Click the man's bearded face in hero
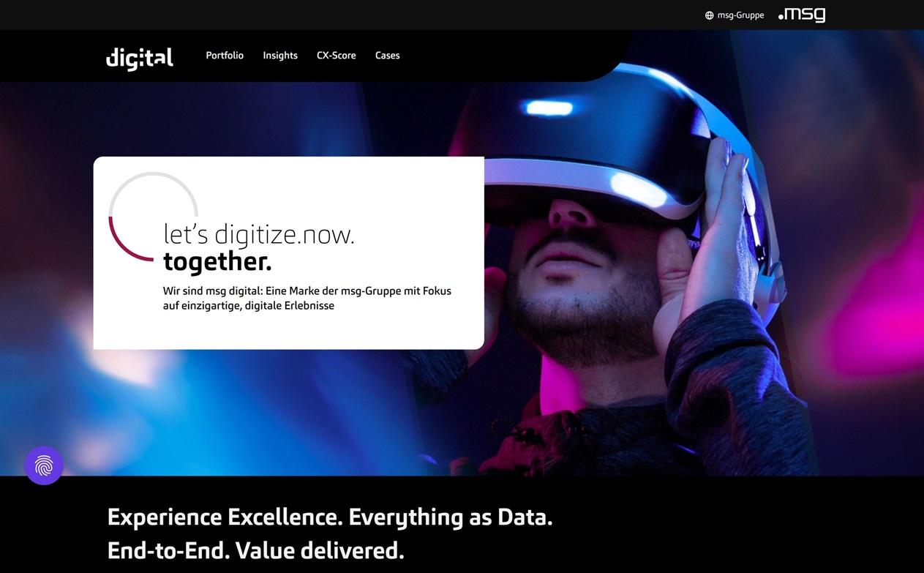The height and width of the screenshot is (573, 924). click(578, 278)
